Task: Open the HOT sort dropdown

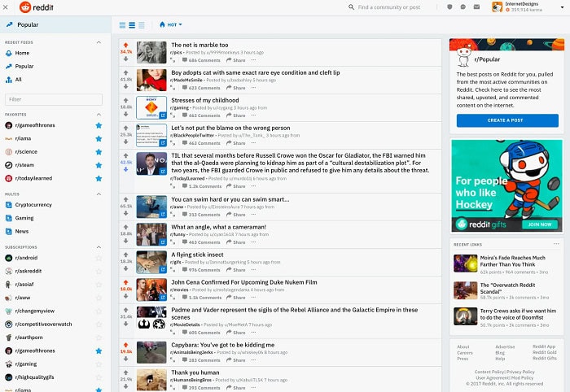Action: (170, 24)
